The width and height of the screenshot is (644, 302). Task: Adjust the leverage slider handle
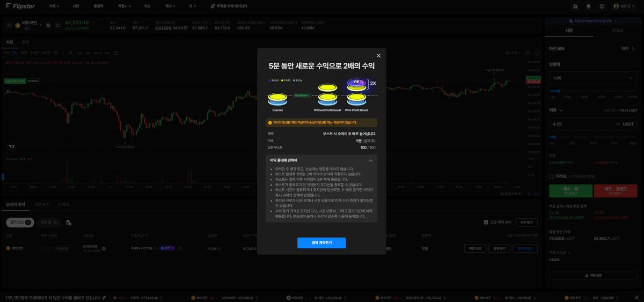[x=558, y=91]
